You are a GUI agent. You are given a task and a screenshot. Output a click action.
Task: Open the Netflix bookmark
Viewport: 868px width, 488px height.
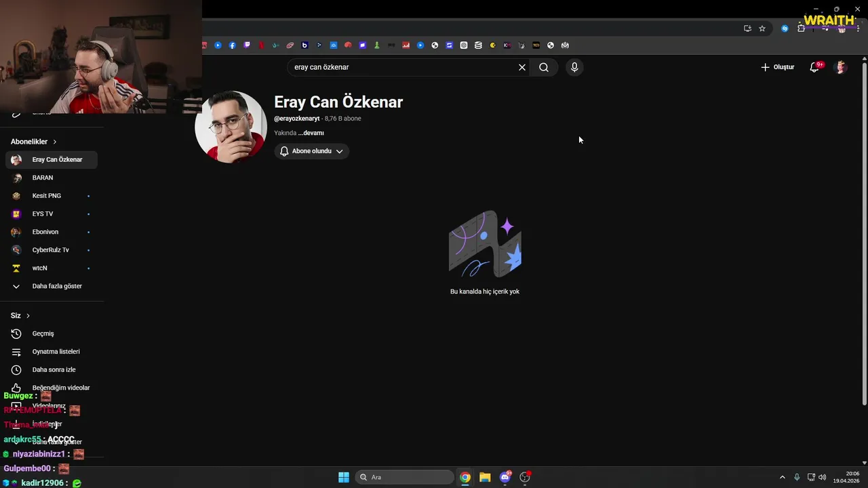point(261,45)
